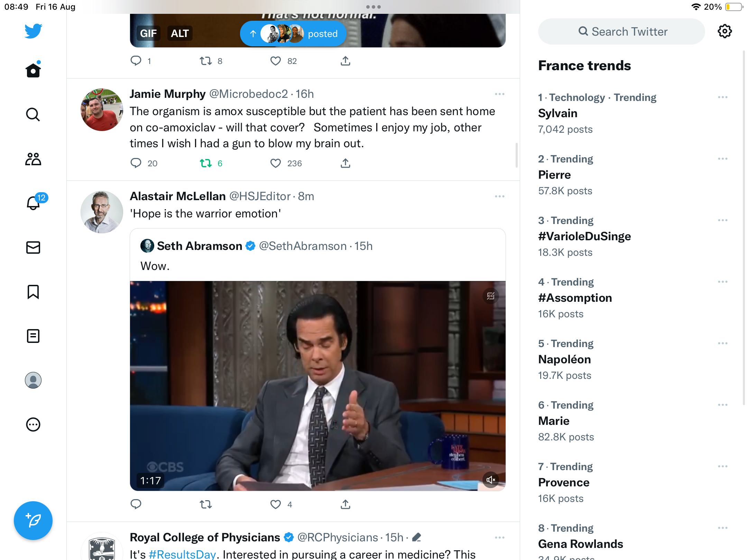
Task: Open the Gena Rowlands trend
Action: click(581, 544)
